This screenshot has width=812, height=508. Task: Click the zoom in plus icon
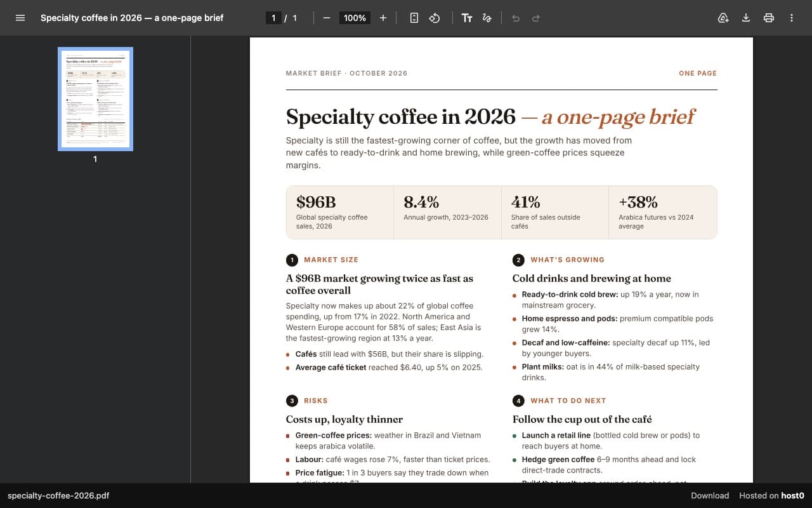383,18
